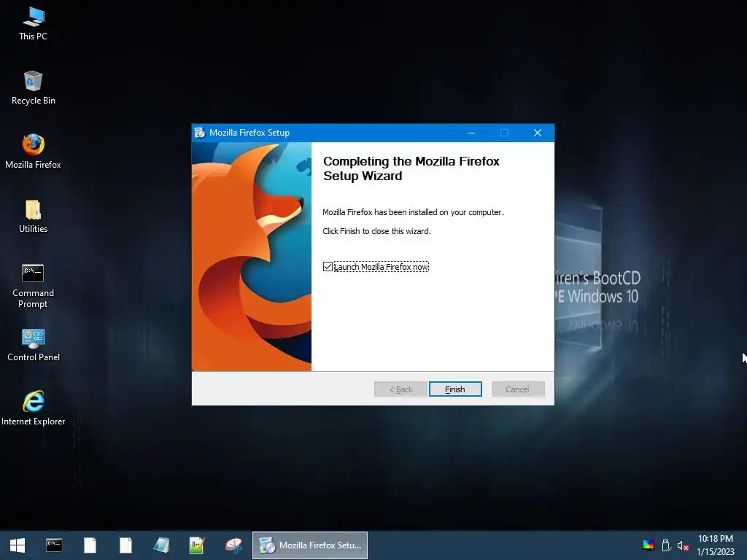Click the greyed-out Back button
Viewport: 747px width, 560px height.
coord(400,389)
